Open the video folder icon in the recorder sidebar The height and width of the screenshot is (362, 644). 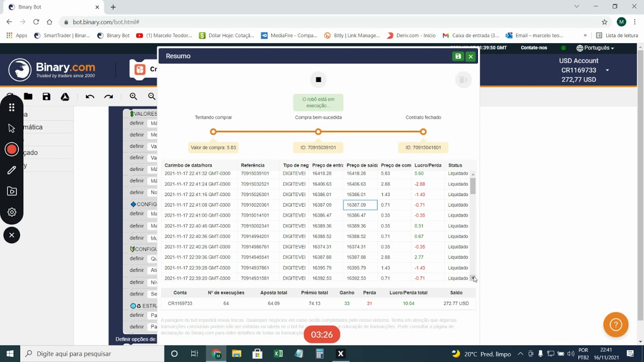point(12,191)
